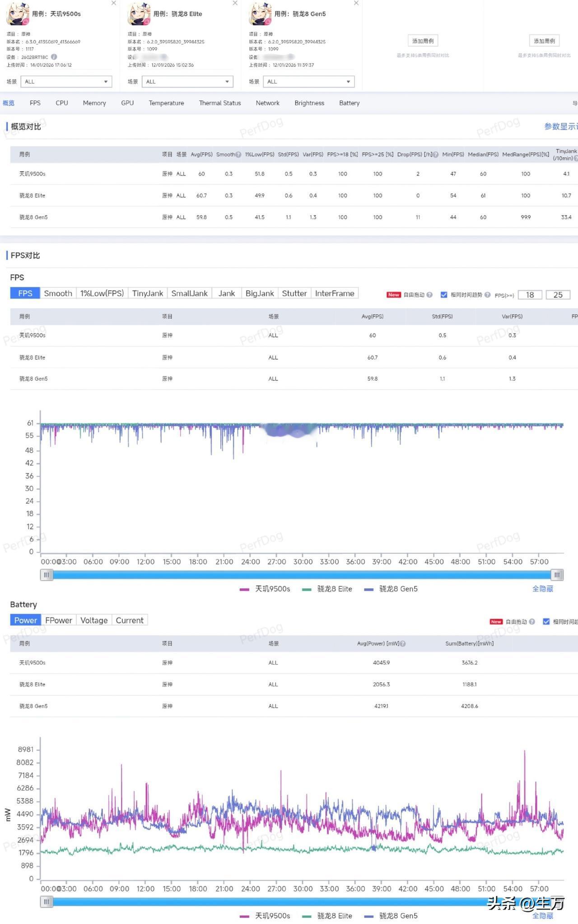Hide the 骁龙8 Elite series in the Battery chart legend
Screen dimensions: 578x924
point(327,916)
